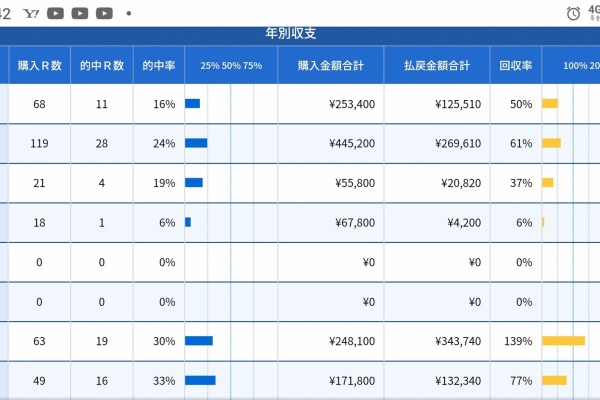Select the 払戻金額合計 column header

click(x=437, y=65)
